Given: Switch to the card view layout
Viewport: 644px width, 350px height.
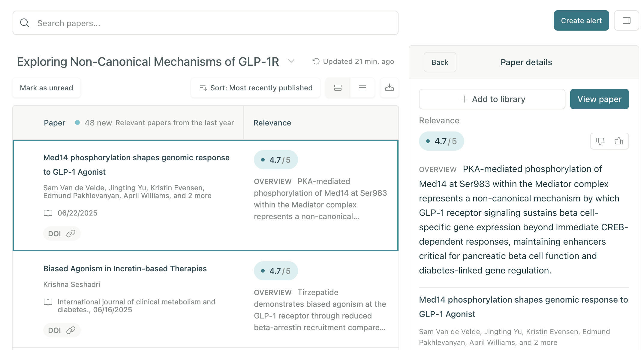Looking at the screenshot, I should (338, 88).
